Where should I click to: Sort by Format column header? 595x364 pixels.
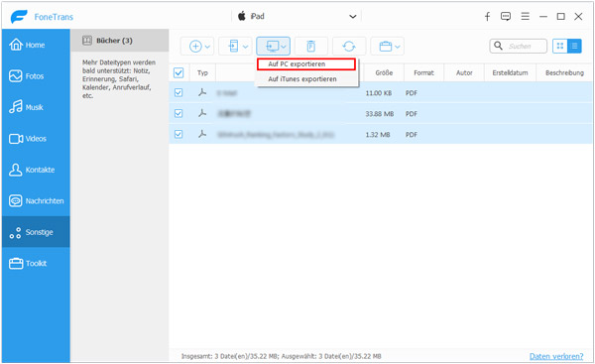click(x=423, y=72)
